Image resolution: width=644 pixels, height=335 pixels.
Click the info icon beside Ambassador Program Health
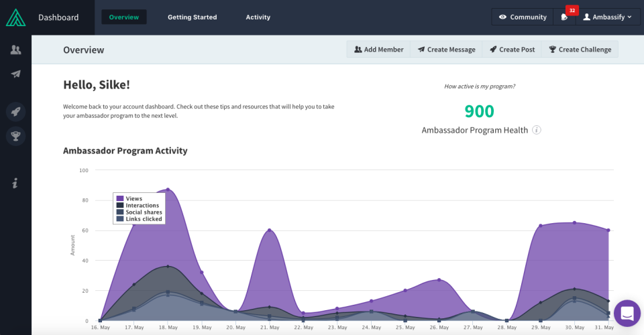(x=537, y=130)
